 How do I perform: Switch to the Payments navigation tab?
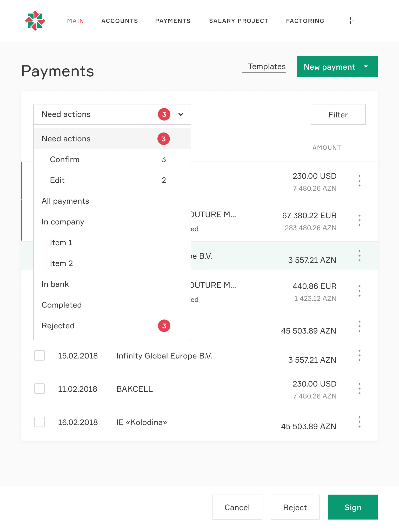tap(173, 21)
